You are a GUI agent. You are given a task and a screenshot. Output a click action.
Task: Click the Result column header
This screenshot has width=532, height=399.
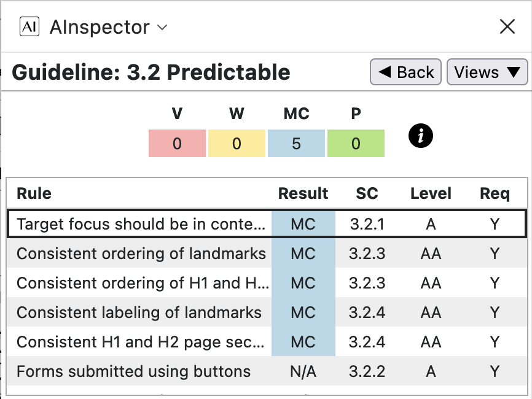(x=303, y=194)
